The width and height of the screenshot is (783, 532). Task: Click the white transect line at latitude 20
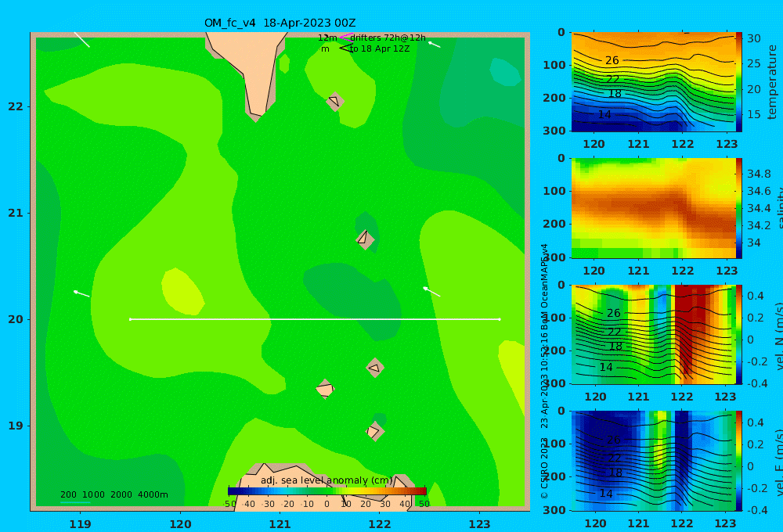coord(315,319)
